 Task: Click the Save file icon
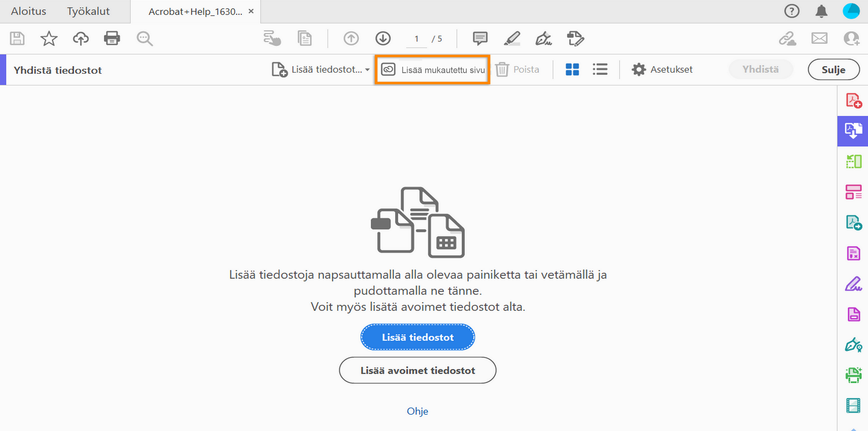point(17,38)
